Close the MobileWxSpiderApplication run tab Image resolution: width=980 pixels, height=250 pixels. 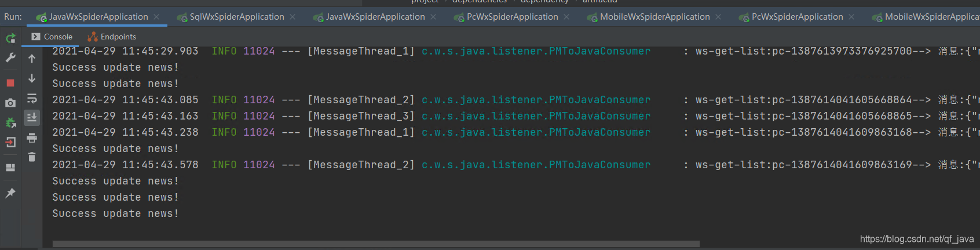[718, 17]
